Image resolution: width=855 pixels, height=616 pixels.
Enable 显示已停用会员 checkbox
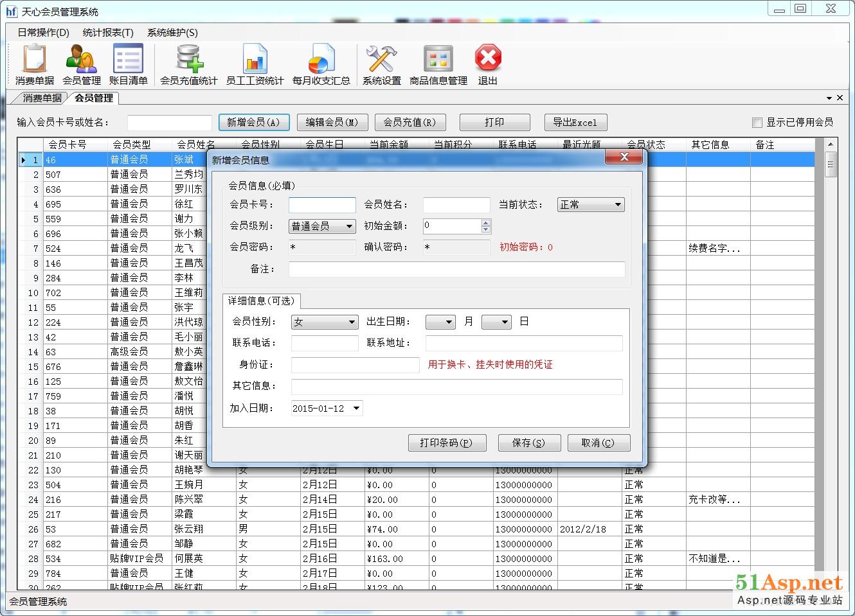pyautogui.click(x=757, y=123)
